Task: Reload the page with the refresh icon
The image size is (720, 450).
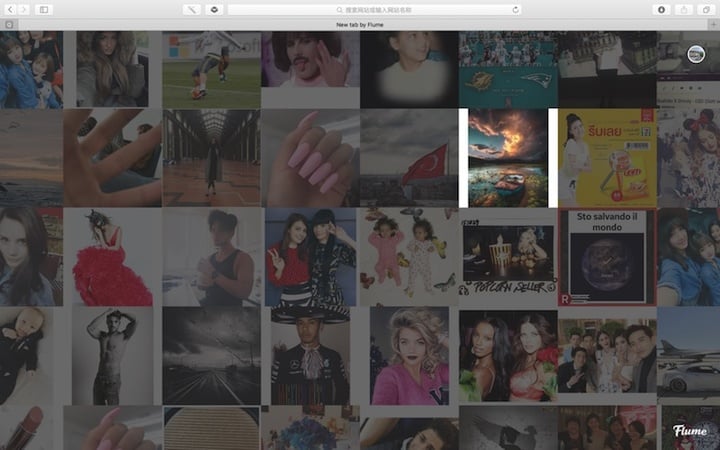Action: (x=516, y=9)
